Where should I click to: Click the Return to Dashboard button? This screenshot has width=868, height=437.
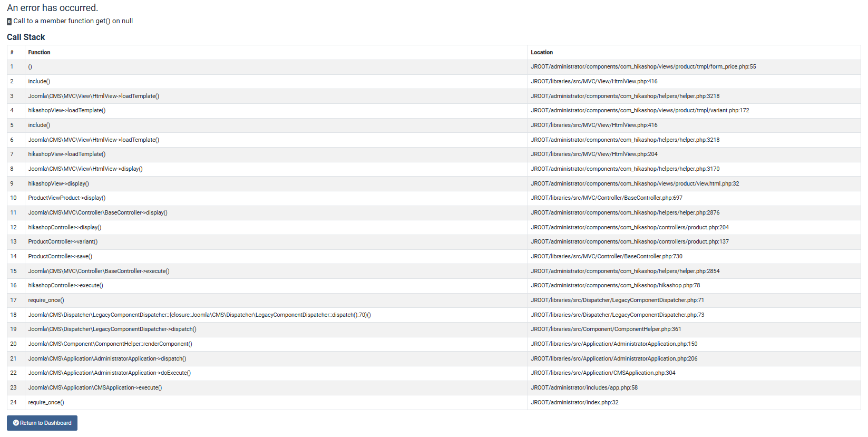tap(42, 423)
